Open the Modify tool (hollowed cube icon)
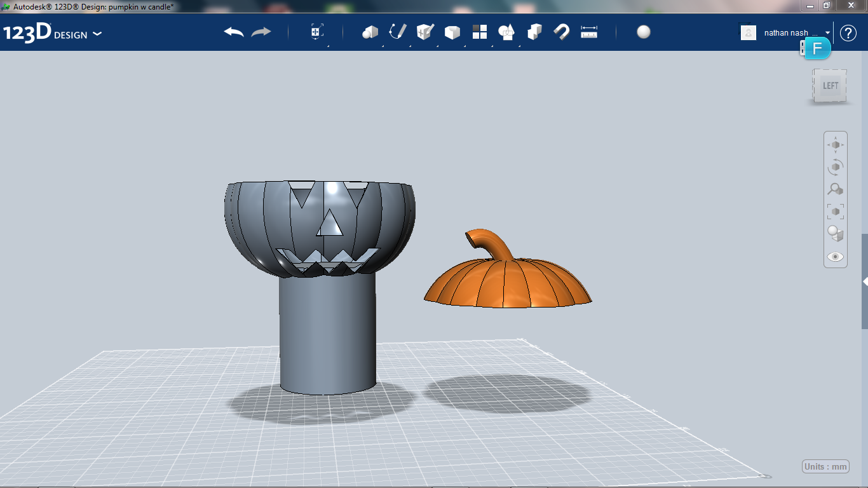868x488 pixels. click(452, 32)
